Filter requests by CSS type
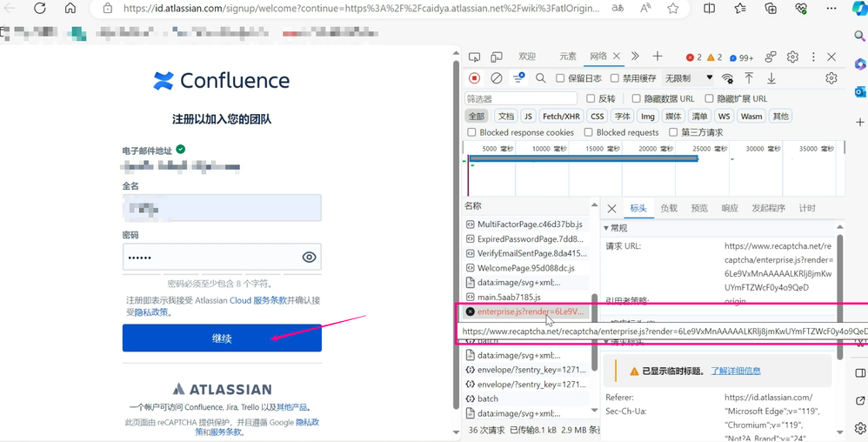This screenshot has width=868, height=442. click(x=598, y=117)
